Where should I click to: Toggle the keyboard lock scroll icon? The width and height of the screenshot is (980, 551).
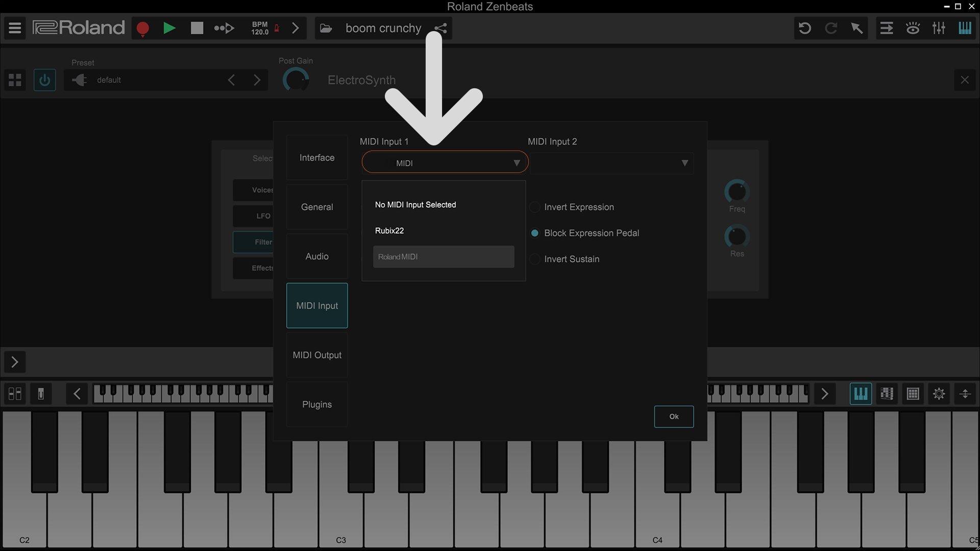click(41, 394)
